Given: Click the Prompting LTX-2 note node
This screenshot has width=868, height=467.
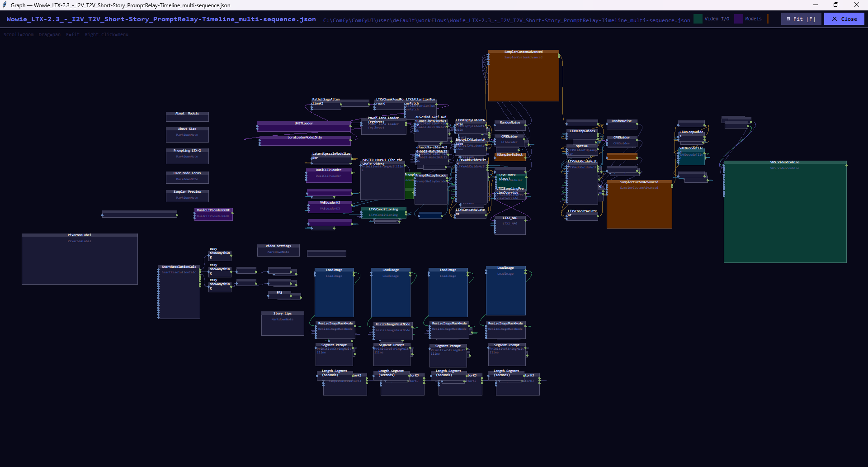Looking at the screenshot, I should pyautogui.click(x=187, y=156).
